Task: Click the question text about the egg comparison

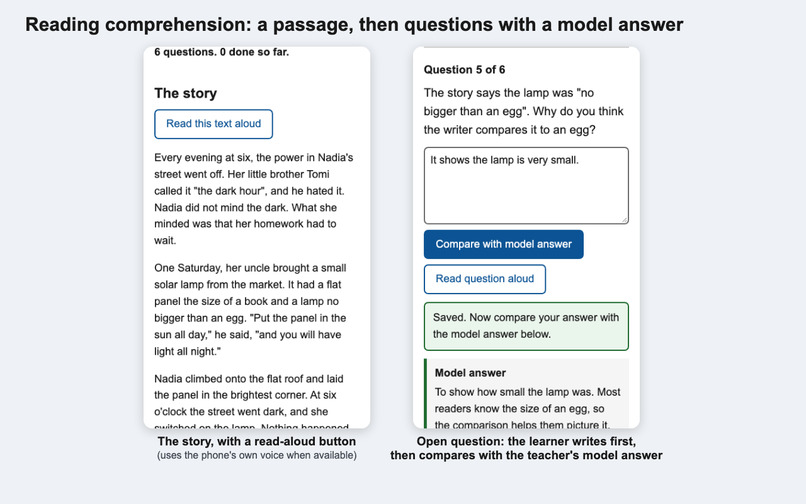Action: 523,112
